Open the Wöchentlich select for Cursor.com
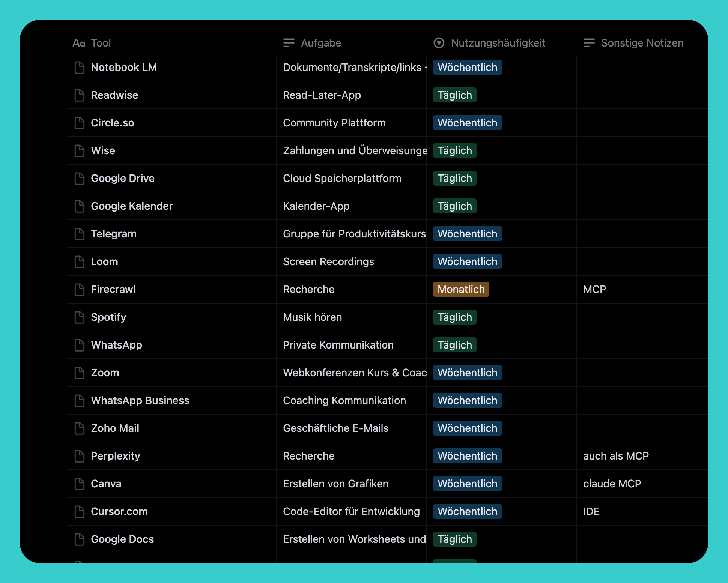 [x=468, y=512]
